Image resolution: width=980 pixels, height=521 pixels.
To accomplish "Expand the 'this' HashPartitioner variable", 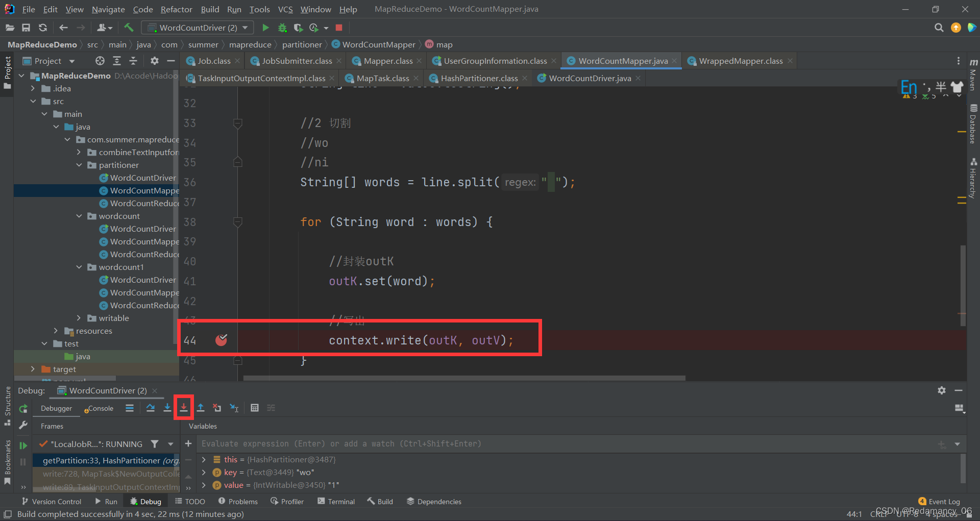I will 204,459.
